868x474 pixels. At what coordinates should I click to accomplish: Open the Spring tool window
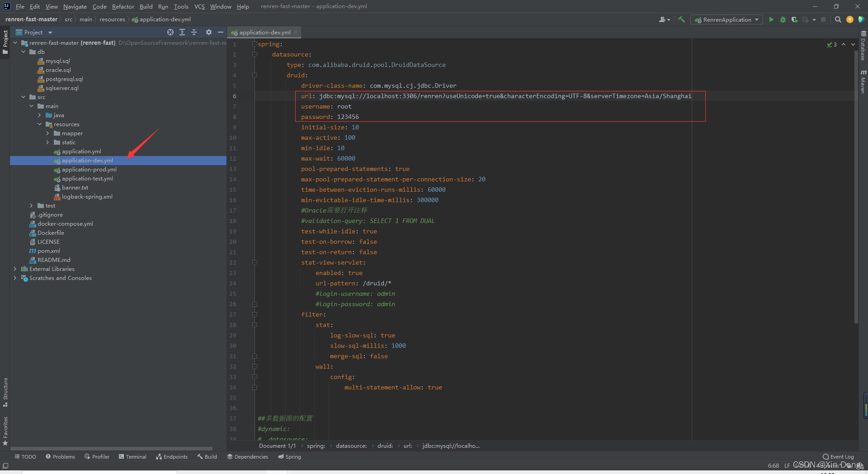click(289, 457)
